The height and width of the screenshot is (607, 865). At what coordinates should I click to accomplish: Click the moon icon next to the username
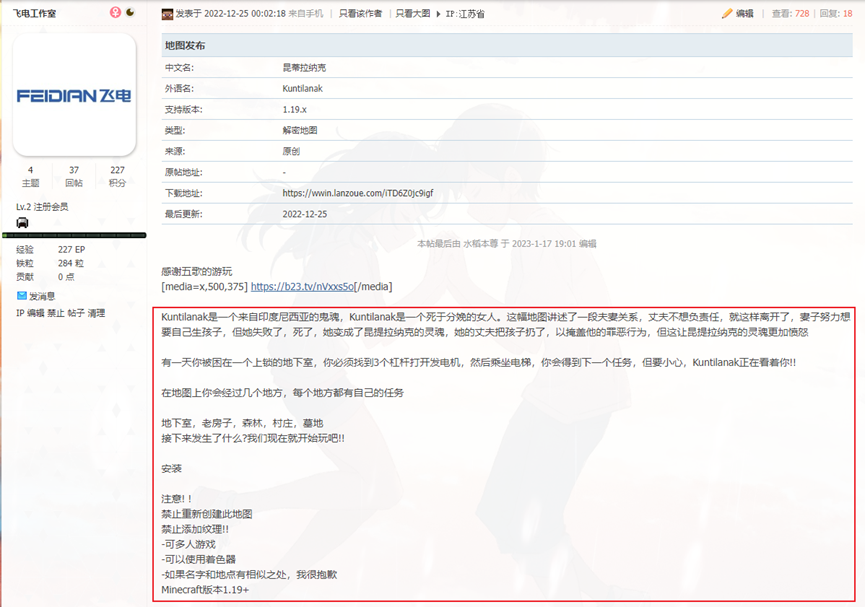tap(130, 12)
